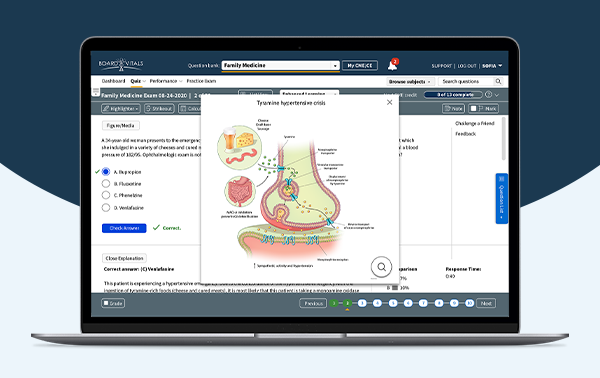Click the search magnifier icon
Screen dimensions: 600x378
[498, 81]
